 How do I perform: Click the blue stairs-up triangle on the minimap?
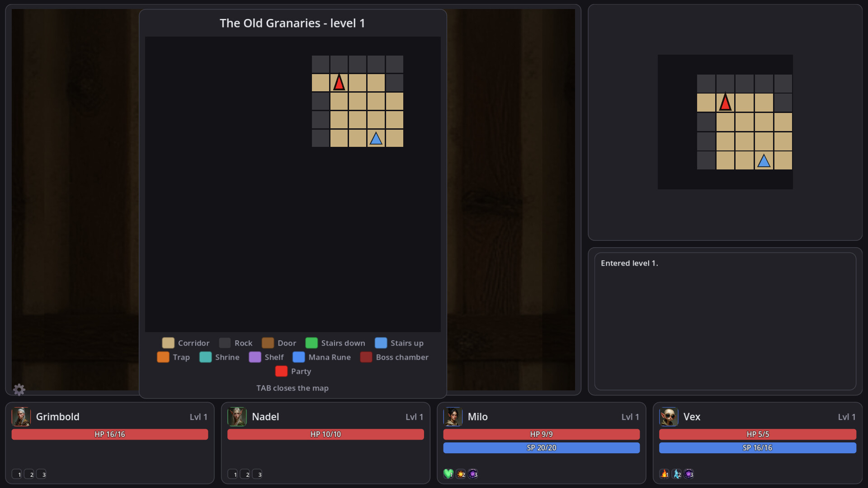(764, 161)
